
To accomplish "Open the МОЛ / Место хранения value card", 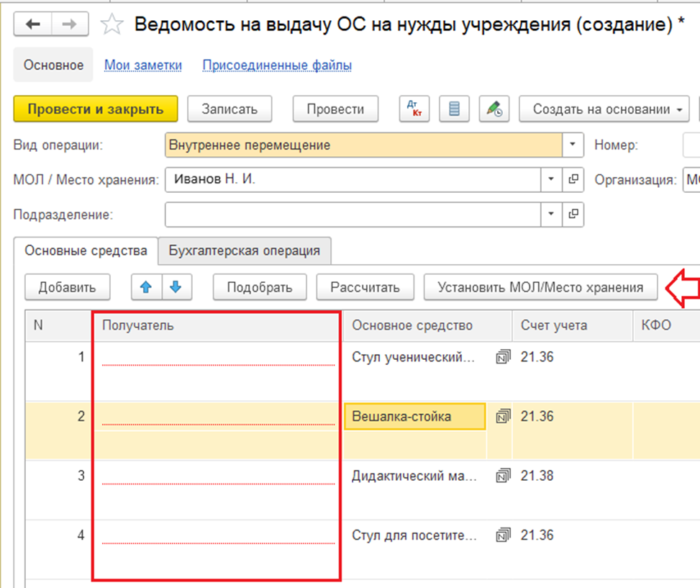I will pyautogui.click(x=573, y=179).
